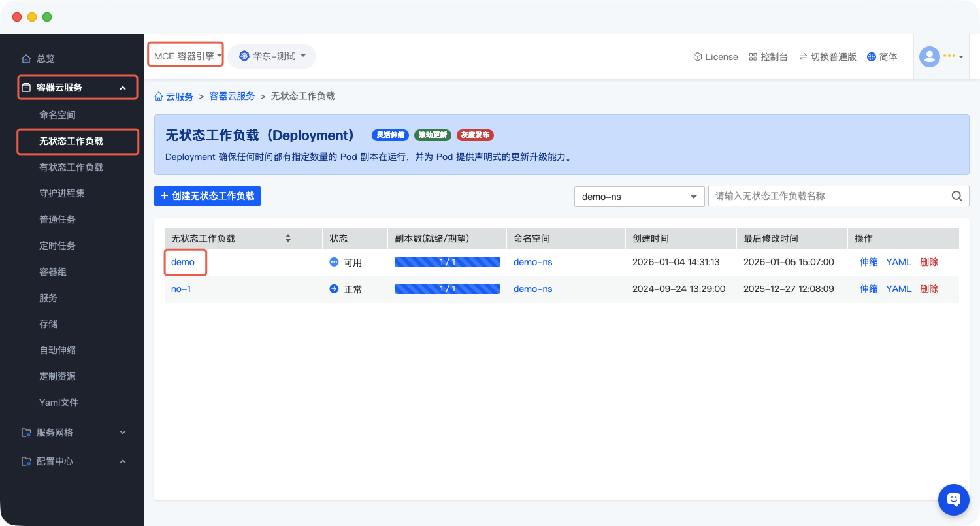Click the replica progress bar for no-1
Viewport: 980px width, 526px height.
coord(447,289)
